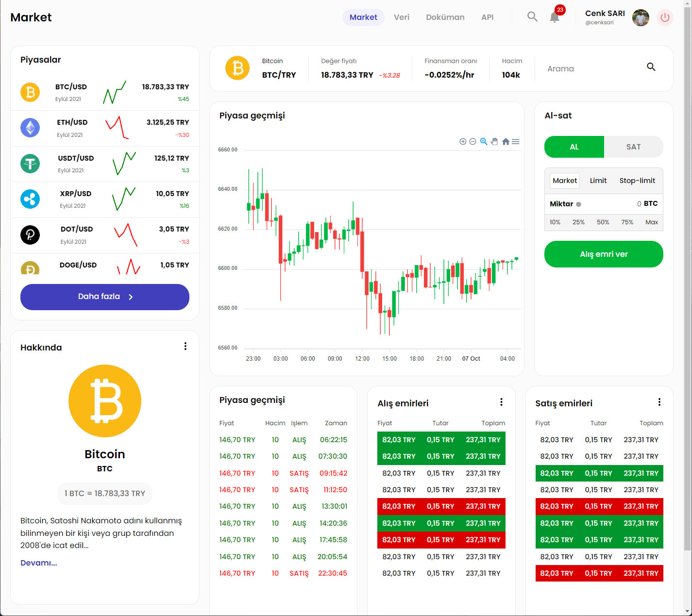
Task: Click the red power logout icon
Action: (665, 18)
